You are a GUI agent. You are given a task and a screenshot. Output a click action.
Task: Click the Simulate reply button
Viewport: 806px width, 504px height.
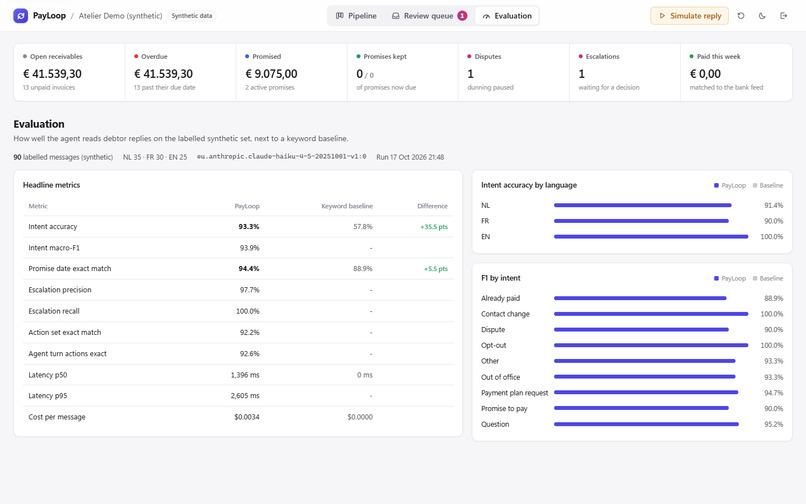pos(689,15)
